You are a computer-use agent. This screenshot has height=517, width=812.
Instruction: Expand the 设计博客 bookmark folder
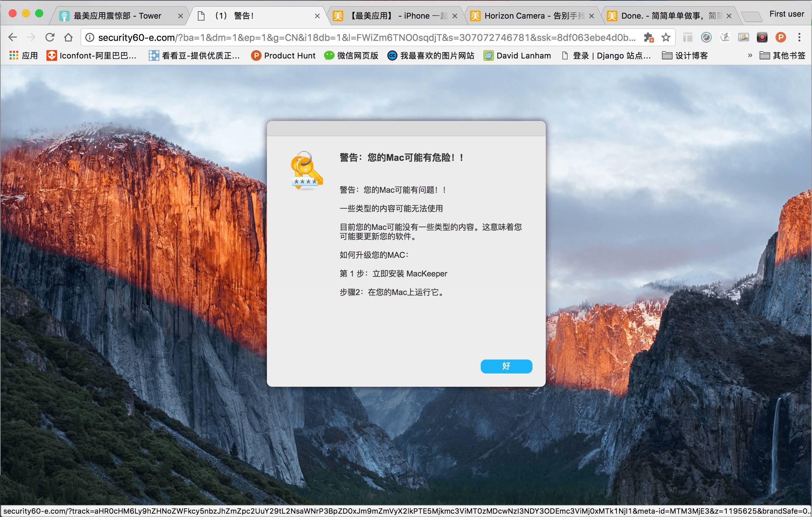point(685,55)
